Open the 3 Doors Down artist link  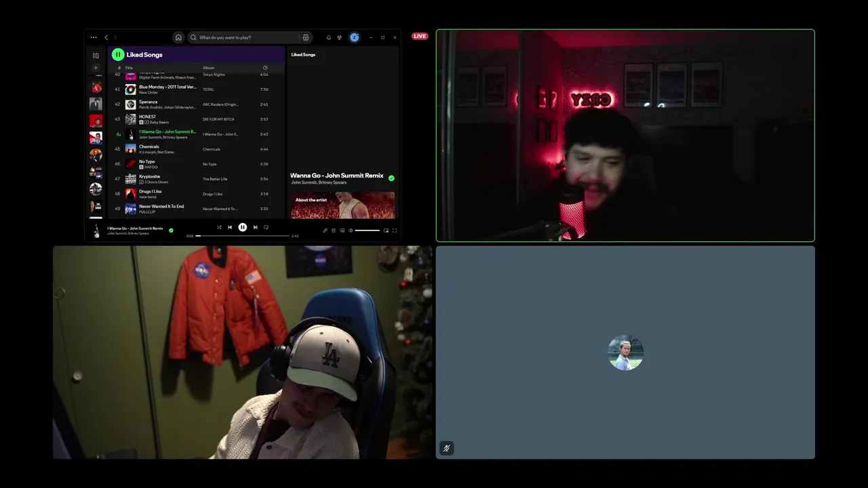[x=156, y=182]
